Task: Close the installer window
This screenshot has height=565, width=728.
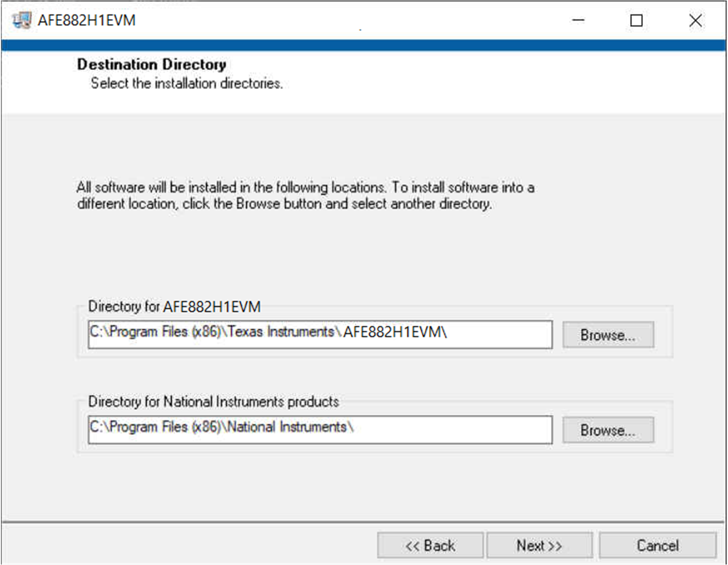Action: click(x=695, y=20)
